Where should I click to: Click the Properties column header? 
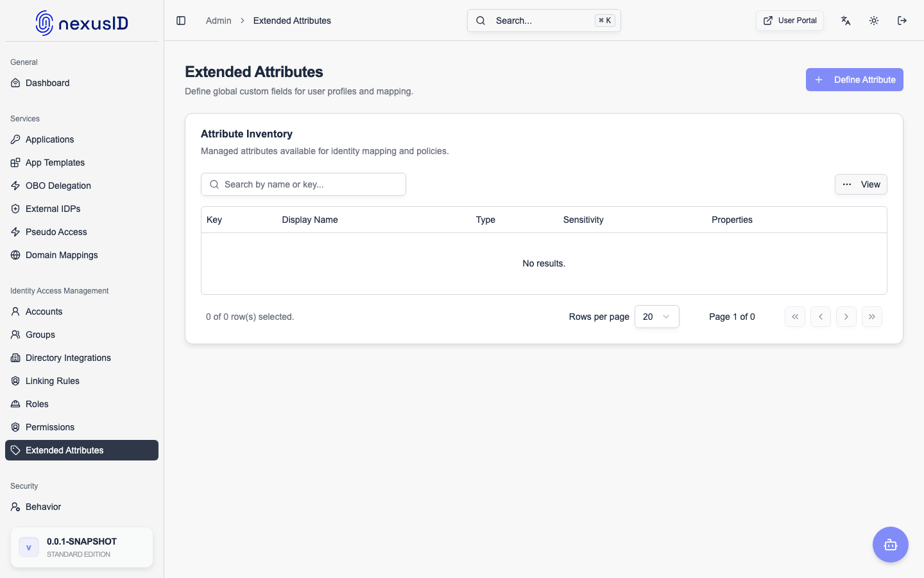(732, 220)
